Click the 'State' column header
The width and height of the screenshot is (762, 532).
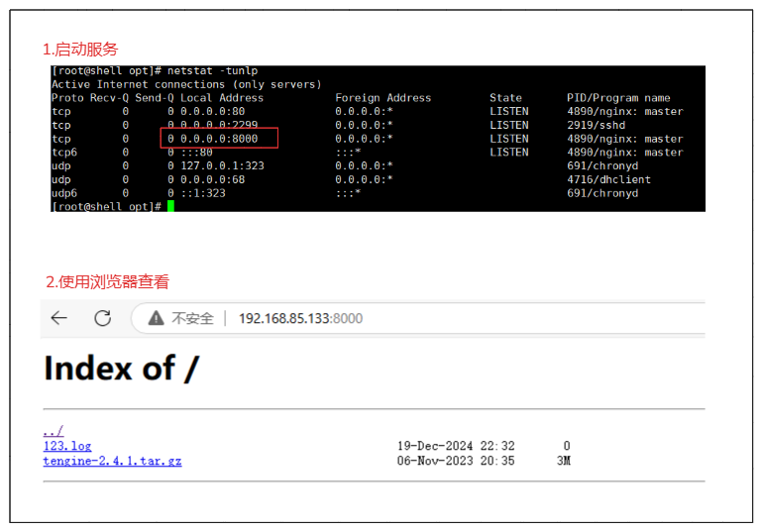pos(505,98)
